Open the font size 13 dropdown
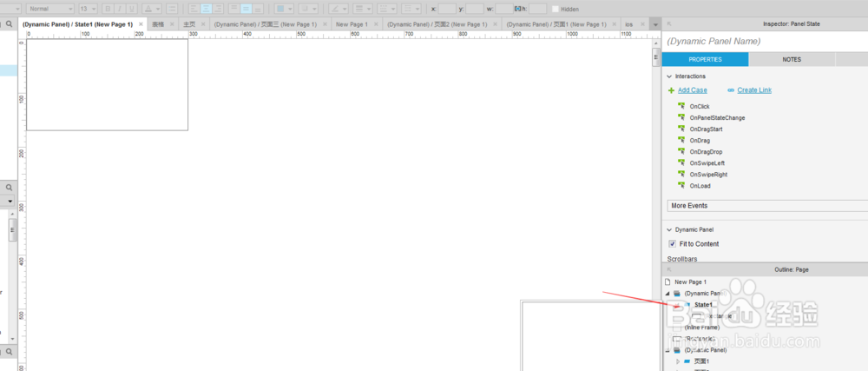 coord(88,9)
